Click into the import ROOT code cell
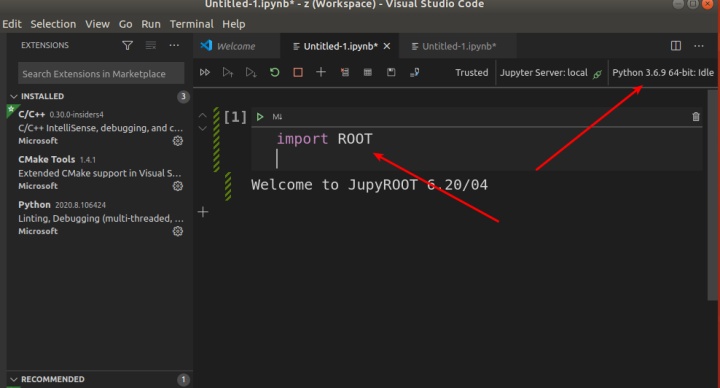The height and width of the screenshot is (388, 720). tap(477, 149)
